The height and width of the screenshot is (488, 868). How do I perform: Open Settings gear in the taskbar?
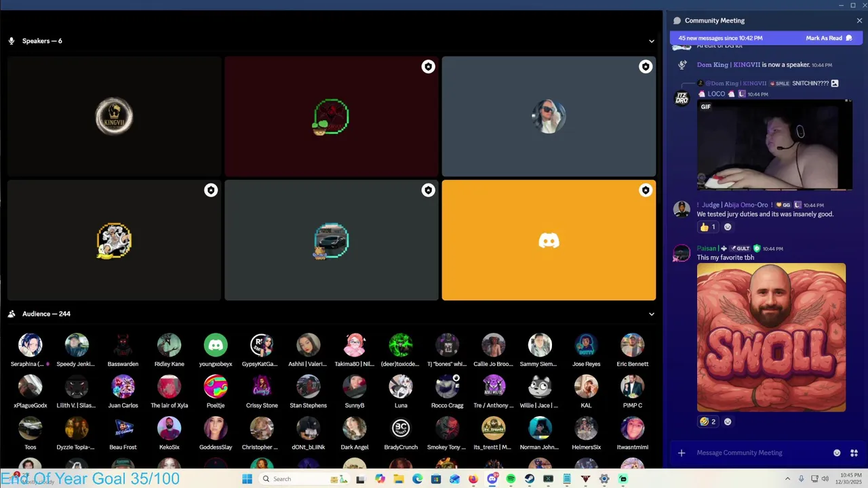point(604,479)
